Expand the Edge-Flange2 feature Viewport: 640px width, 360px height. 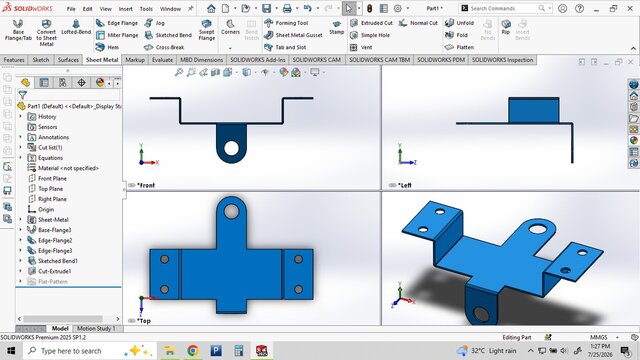20,240
